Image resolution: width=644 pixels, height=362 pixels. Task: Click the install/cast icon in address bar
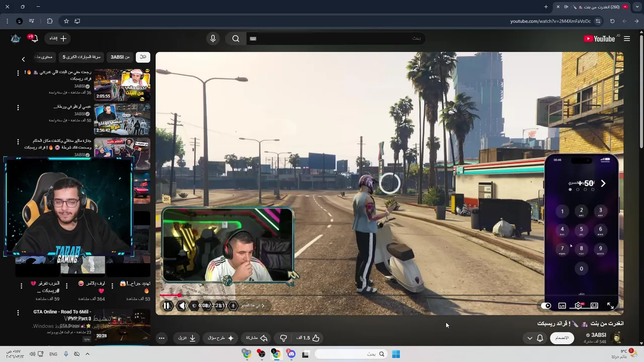[77, 21]
